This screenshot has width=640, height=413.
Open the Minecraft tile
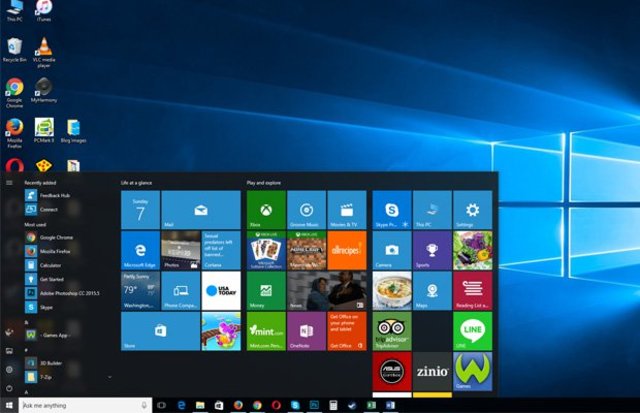click(307, 250)
